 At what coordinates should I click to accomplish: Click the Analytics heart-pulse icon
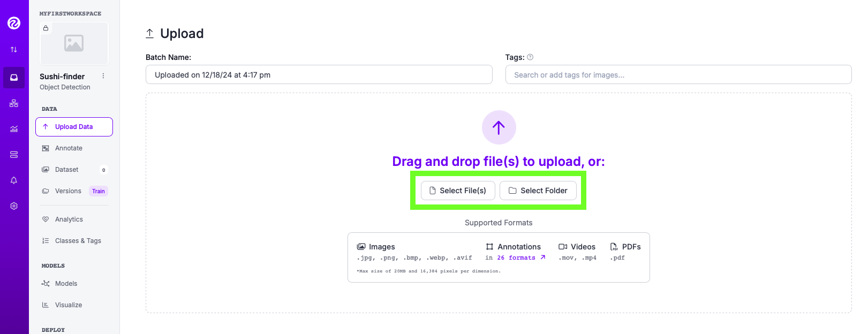46,219
